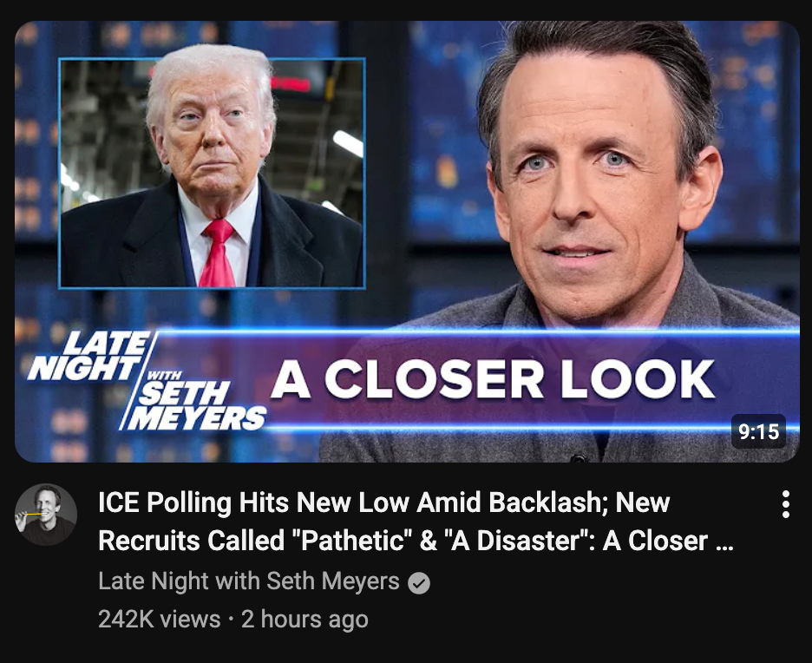Click the Late Night channel avatar

click(x=46, y=515)
